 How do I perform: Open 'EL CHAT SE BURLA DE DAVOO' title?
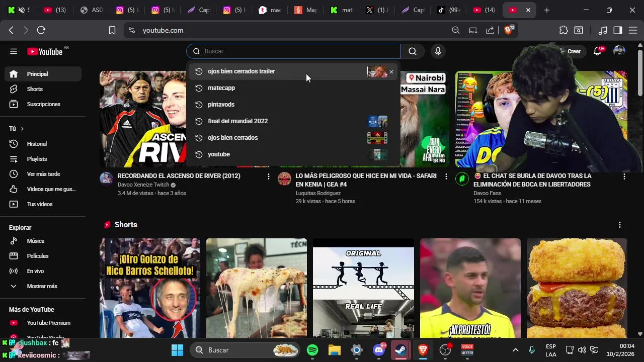coord(532,180)
